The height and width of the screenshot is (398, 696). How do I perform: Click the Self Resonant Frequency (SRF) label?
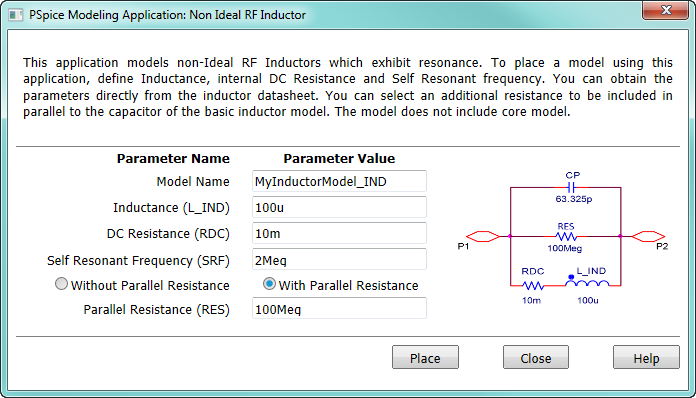click(x=138, y=260)
